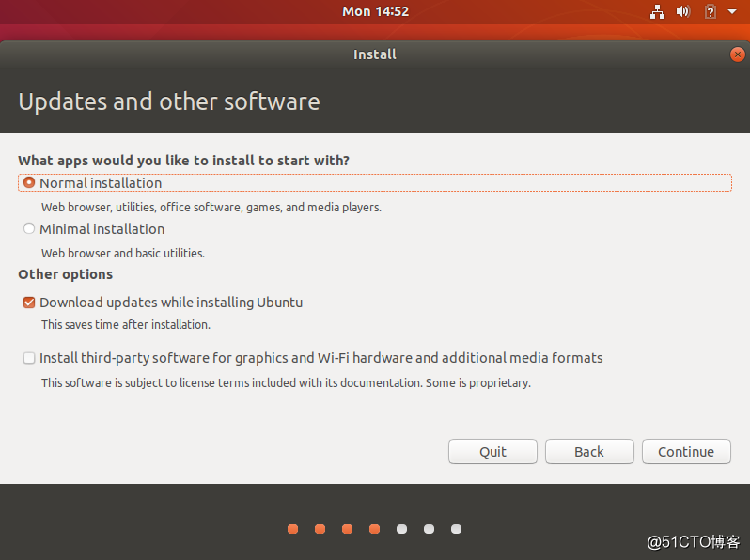The image size is (750, 560).
Task: Click text about license terms and proprietary software
Action: pyautogui.click(x=286, y=383)
